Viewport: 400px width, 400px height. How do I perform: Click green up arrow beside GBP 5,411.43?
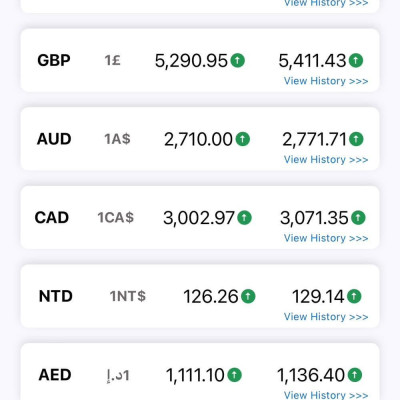pos(356,60)
